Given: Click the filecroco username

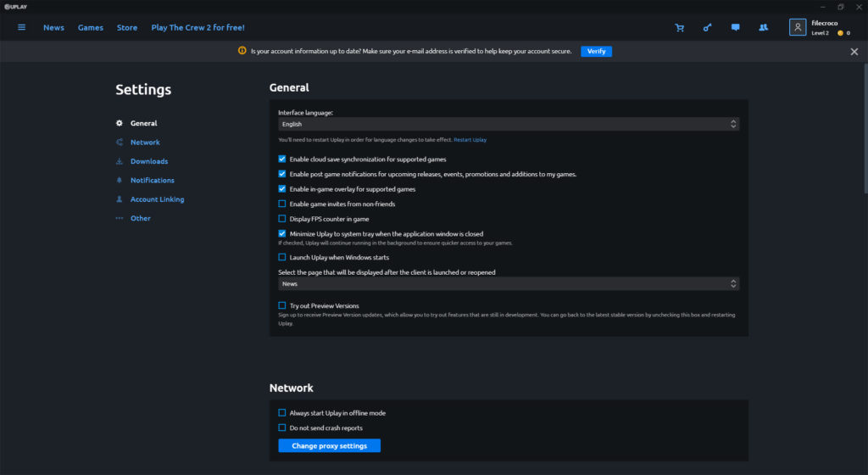Looking at the screenshot, I should pyautogui.click(x=824, y=23).
